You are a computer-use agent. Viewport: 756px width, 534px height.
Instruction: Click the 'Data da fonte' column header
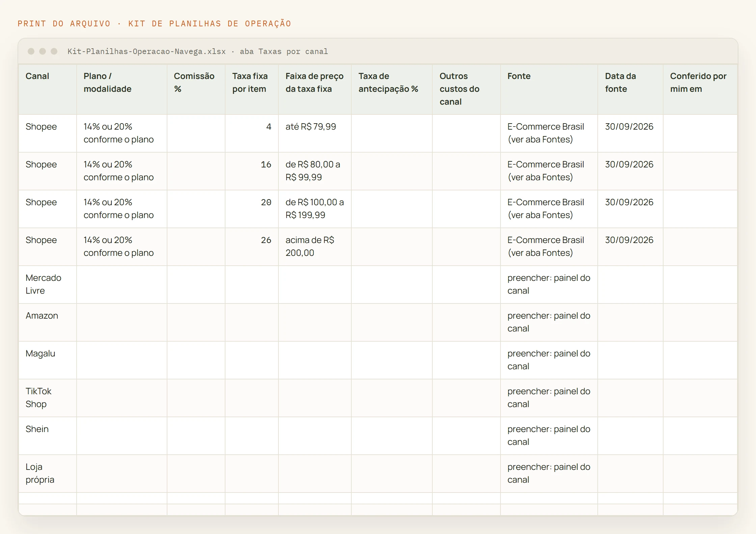630,89
